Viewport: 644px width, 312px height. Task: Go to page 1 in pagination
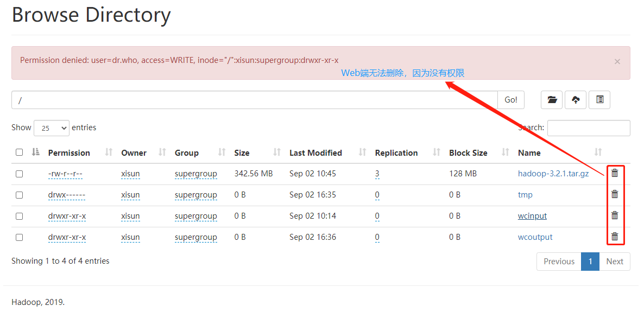(590, 262)
